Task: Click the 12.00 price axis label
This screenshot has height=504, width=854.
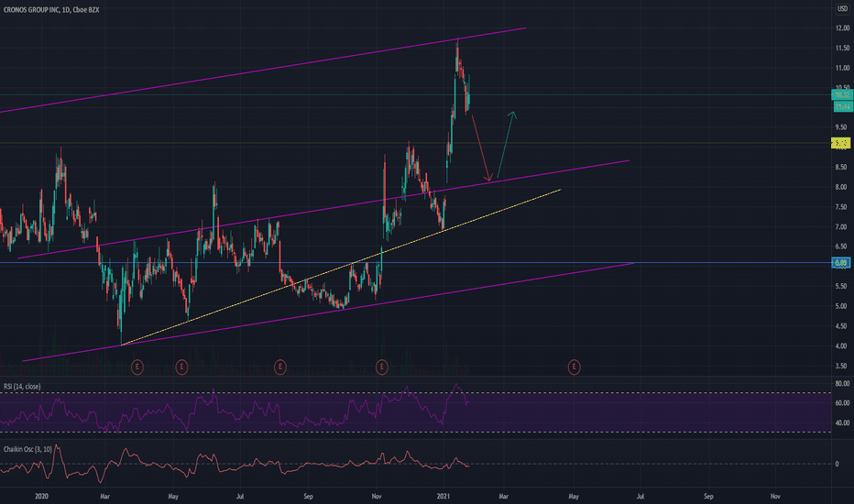Action: click(x=842, y=27)
